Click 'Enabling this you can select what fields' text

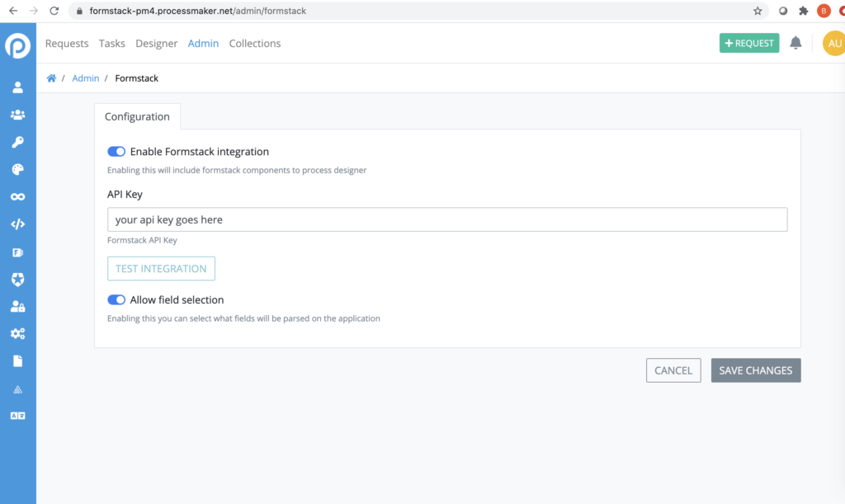[243, 318]
